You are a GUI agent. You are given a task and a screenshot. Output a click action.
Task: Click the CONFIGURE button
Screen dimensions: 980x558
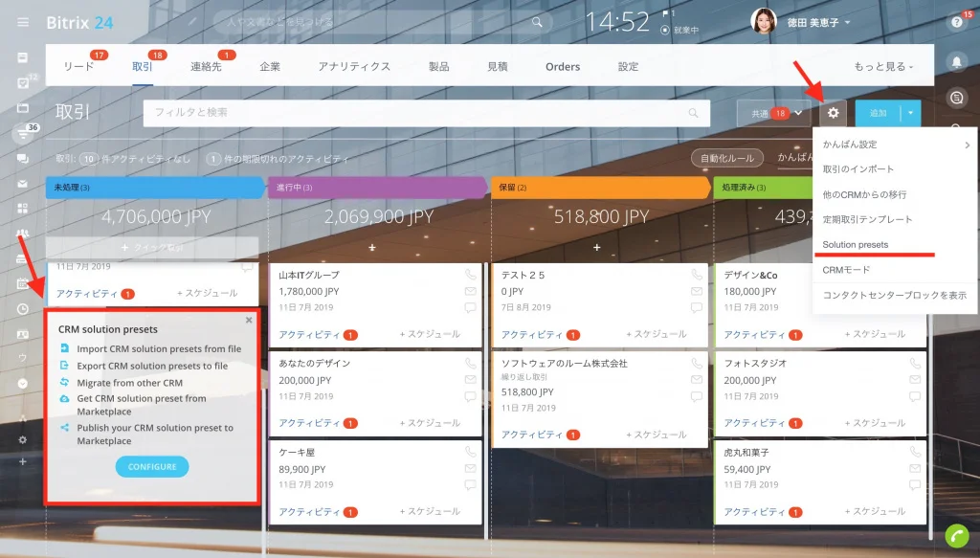coord(152,467)
